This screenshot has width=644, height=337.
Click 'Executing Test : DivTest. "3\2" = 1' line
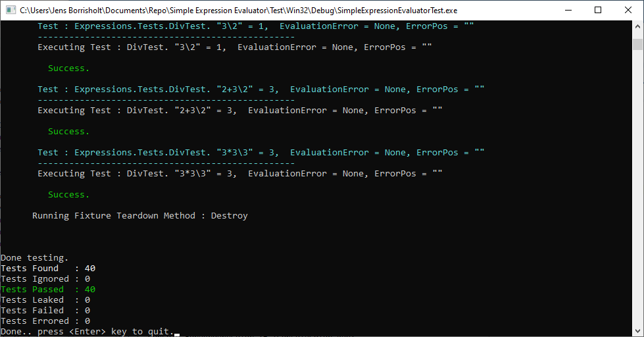point(235,47)
